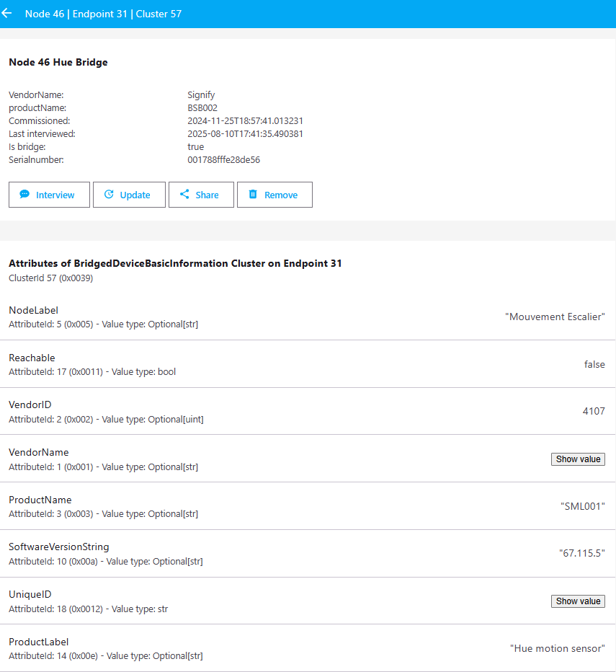Click the AttributeId: 14 (0x00e) description
The width and height of the screenshot is (616, 672).
point(106,655)
